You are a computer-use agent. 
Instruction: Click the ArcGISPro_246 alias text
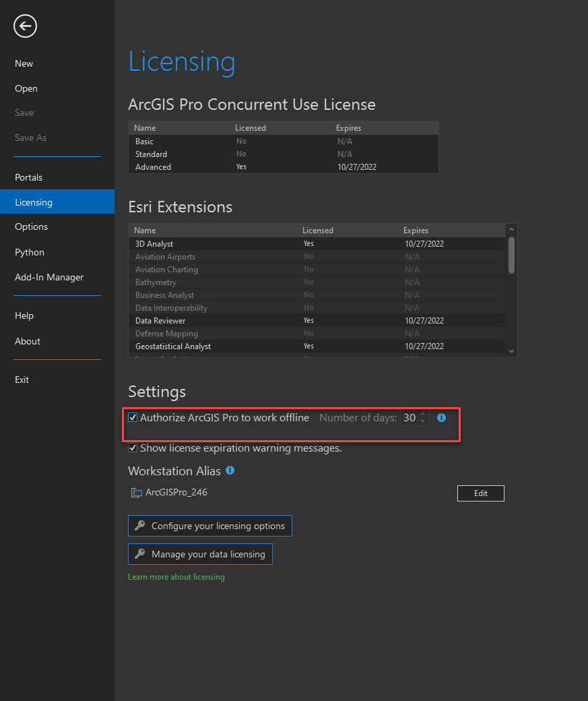tap(176, 492)
